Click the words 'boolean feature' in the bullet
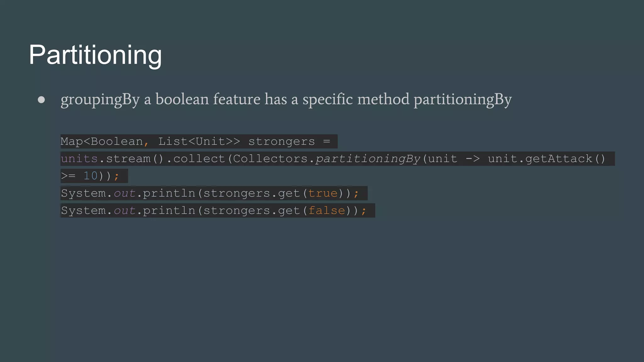This screenshot has width=644, height=362. click(208, 100)
